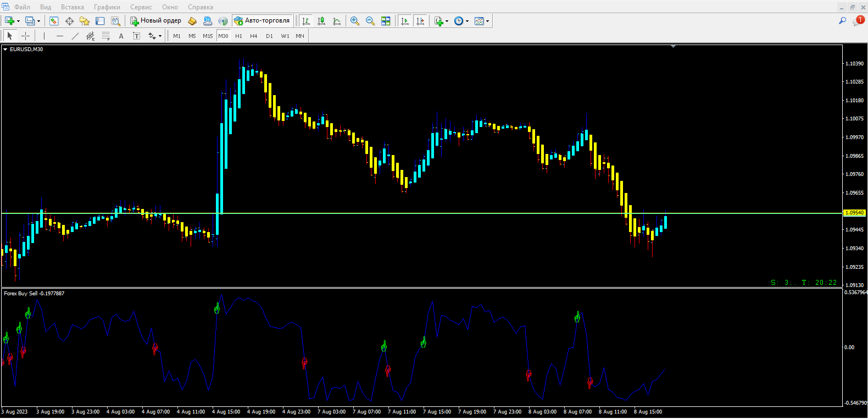868x419 pixels.
Task: Select the text label tool (A)
Action: point(121,36)
